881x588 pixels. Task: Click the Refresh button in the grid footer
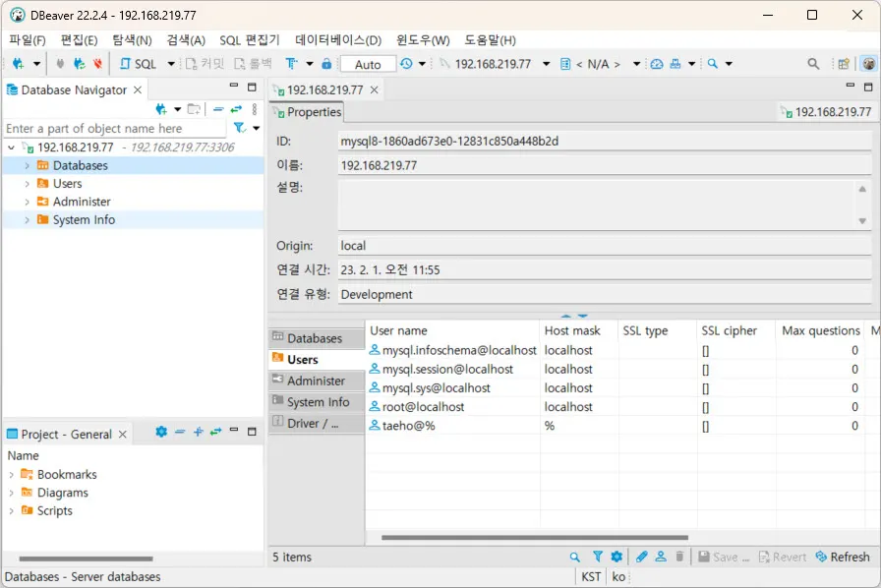(843, 557)
